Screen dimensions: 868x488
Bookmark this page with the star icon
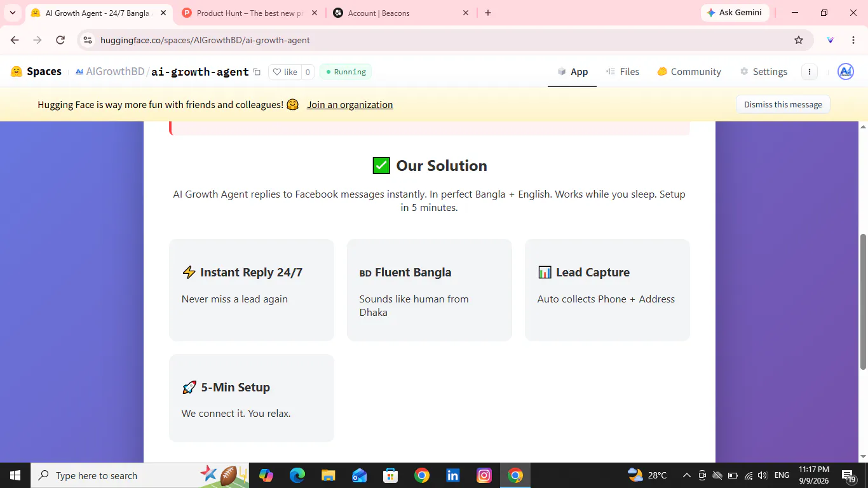tap(799, 40)
